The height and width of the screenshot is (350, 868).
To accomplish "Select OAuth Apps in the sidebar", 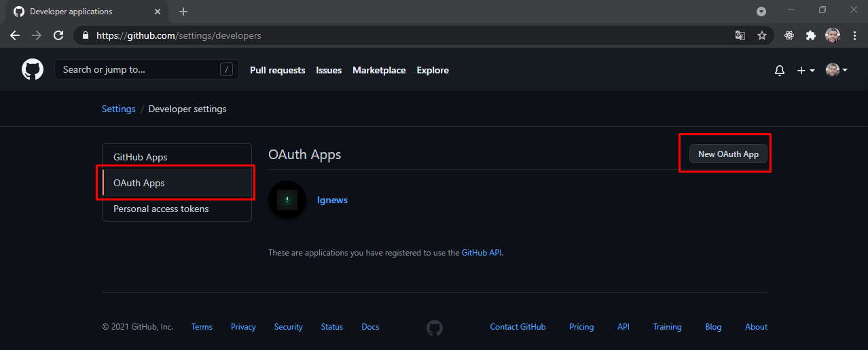I will point(177,183).
